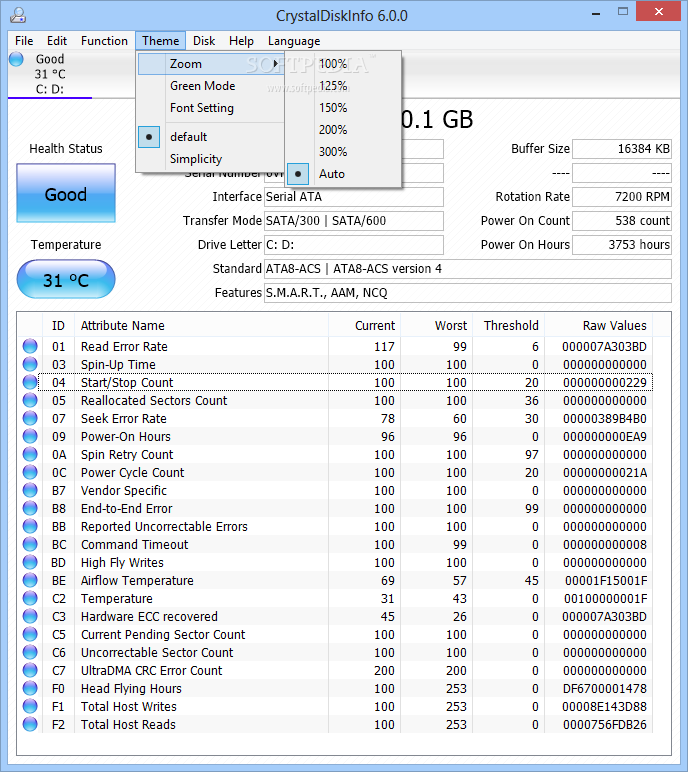Click the Rotation Rate value 7200 RPM
The width and height of the screenshot is (688, 772).
(x=622, y=197)
